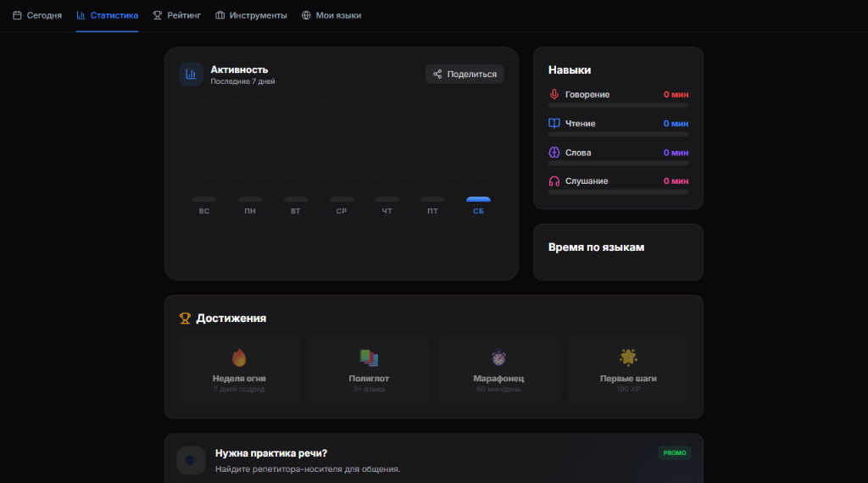Go to the Мои языки tab
Viewport: 868px width, 483px height.
coord(331,15)
